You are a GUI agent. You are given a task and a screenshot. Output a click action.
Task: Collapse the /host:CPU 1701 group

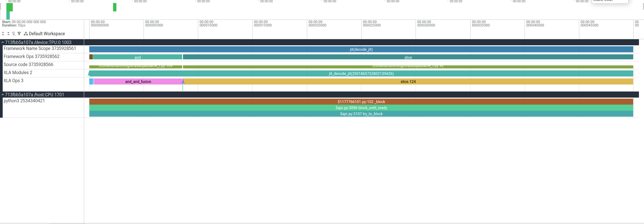(x=3, y=95)
